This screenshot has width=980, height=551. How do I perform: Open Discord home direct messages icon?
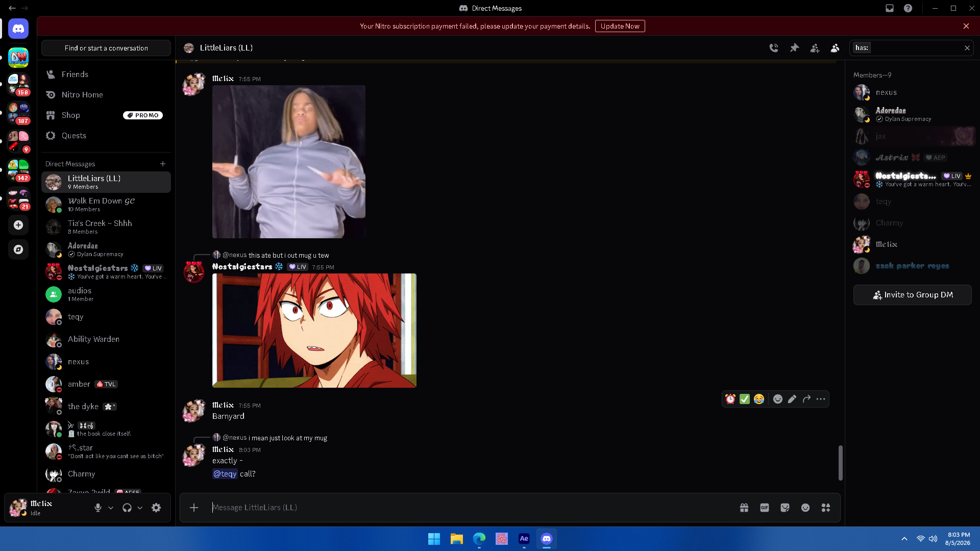coord(18,29)
